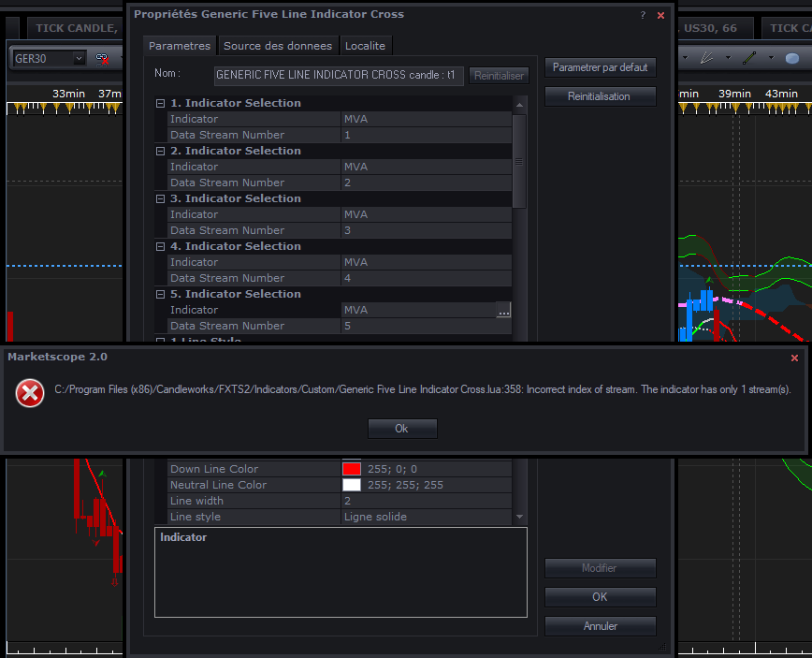
Task: Select Data Stream Number value 1
Action: 426,135
